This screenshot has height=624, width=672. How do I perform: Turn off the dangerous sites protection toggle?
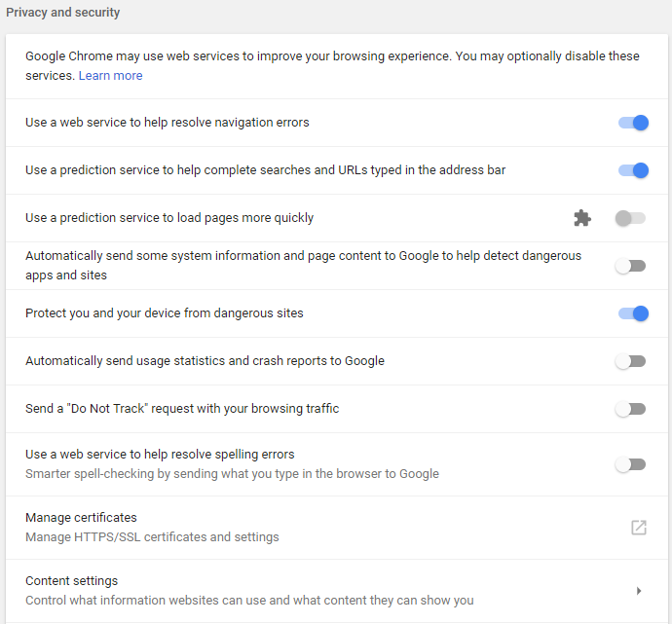pyautogui.click(x=632, y=313)
